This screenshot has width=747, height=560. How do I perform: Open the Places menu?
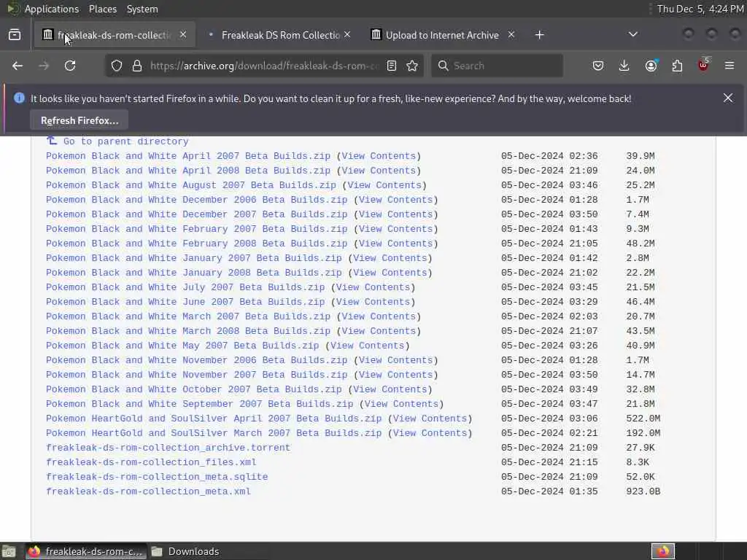102,9
